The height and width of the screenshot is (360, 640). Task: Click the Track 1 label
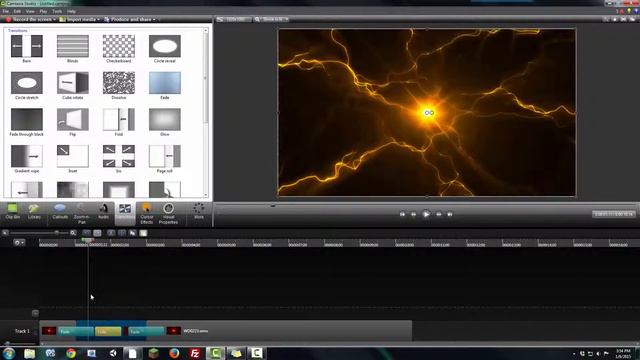click(22, 331)
